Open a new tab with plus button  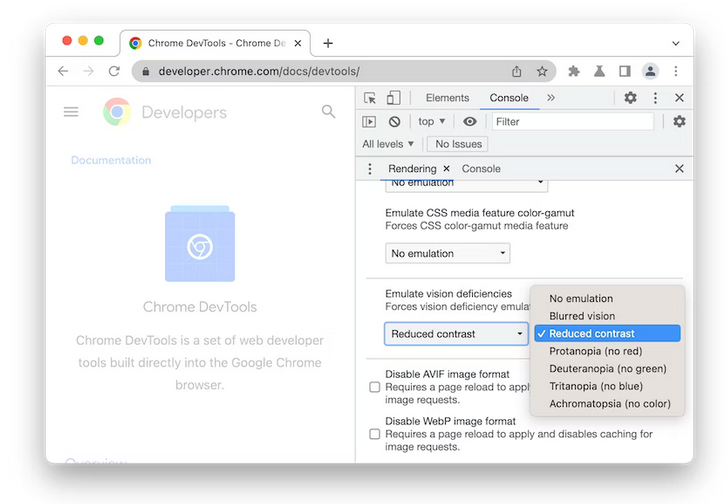tap(328, 43)
